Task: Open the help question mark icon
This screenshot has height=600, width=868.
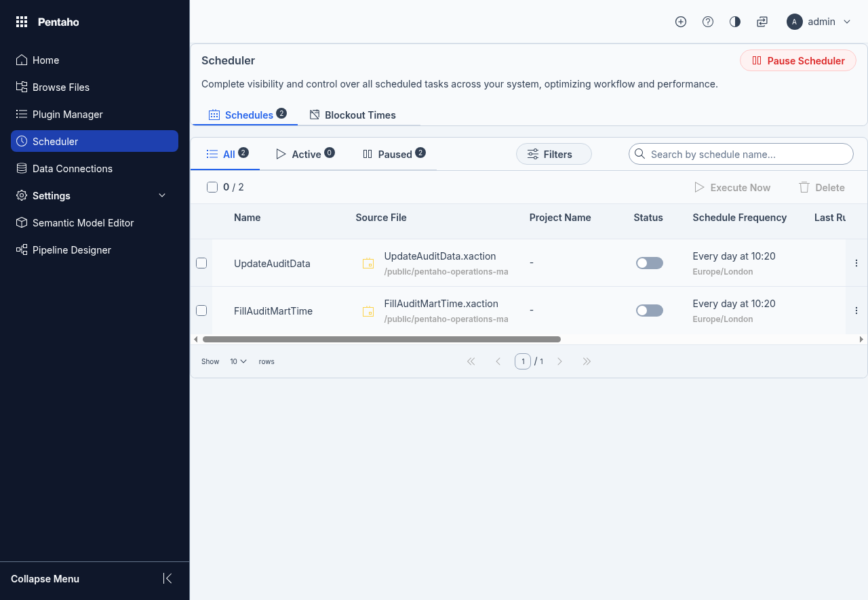Action: coord(708,22)
